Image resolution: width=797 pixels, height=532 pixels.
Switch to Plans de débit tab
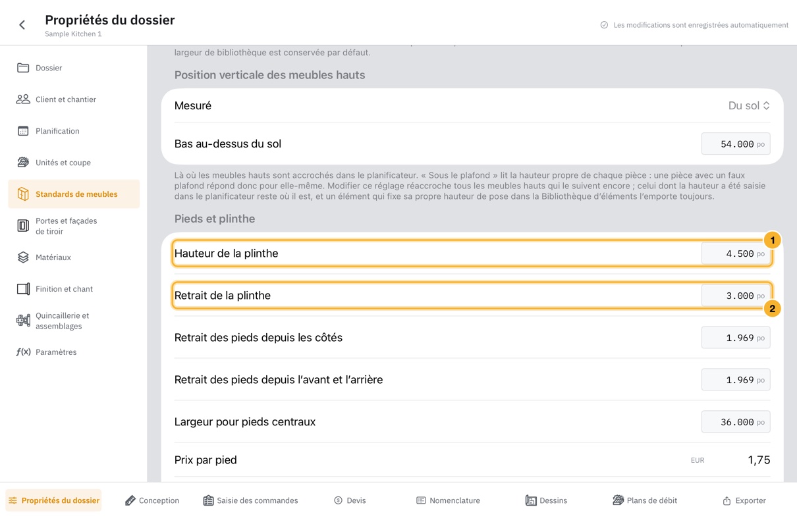pyautogui.click(x=644, y=500)
